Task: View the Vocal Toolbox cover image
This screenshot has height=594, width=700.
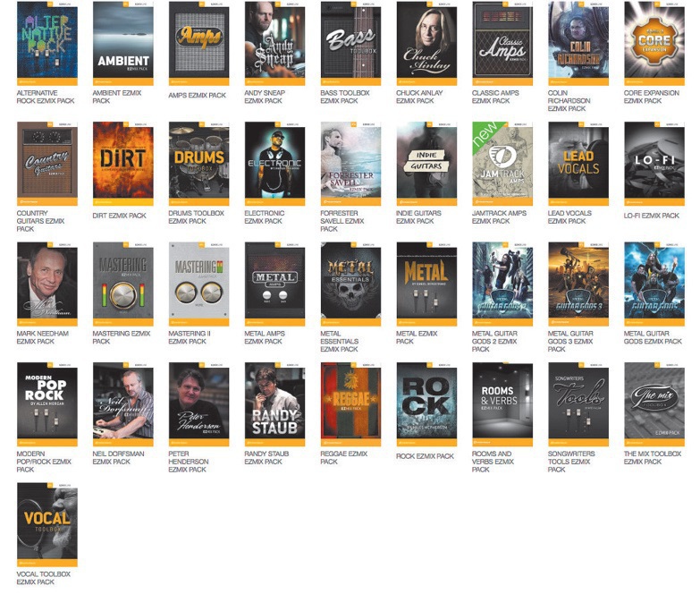Action: 46,524
